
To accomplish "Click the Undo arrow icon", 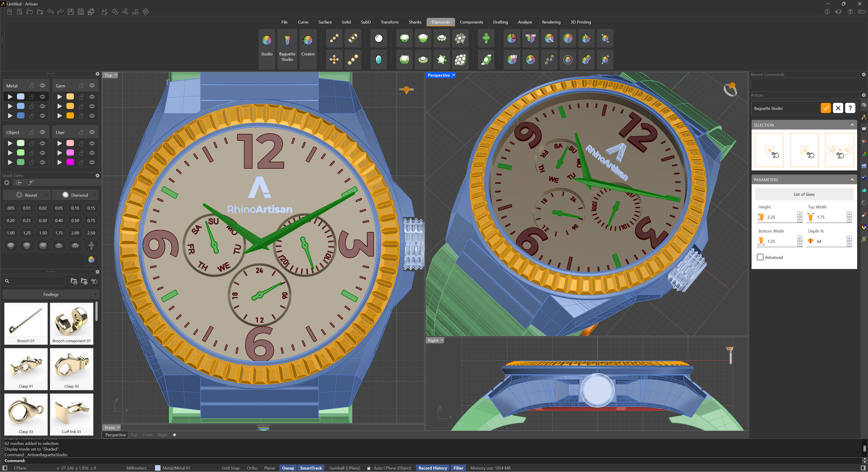I will click(x=50, y=12).
